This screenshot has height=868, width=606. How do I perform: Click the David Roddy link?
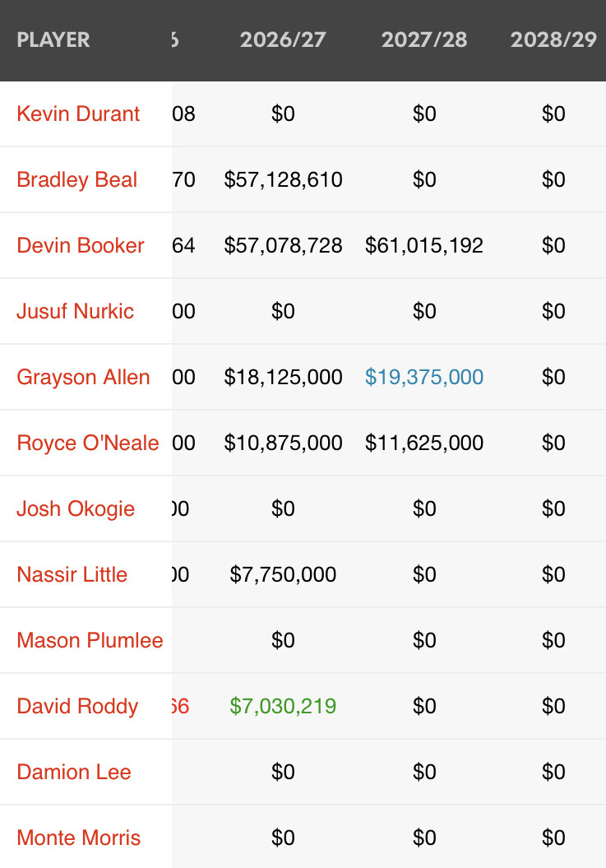[77, 706]
